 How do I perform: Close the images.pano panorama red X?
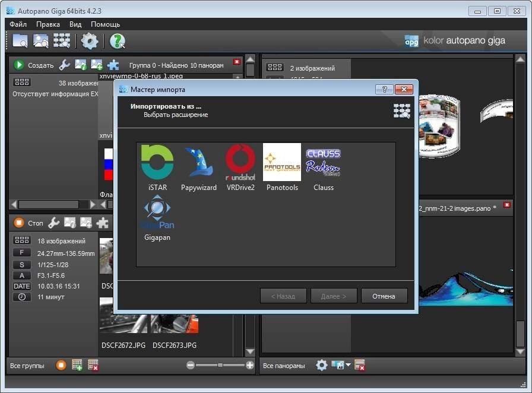[x=507, y=205]
